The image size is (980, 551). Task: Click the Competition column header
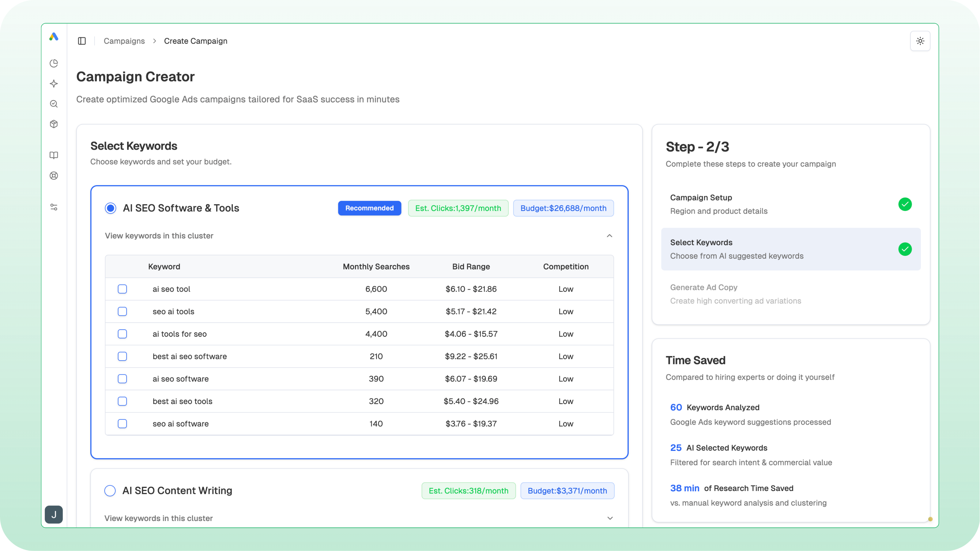(x=566, y=267)
